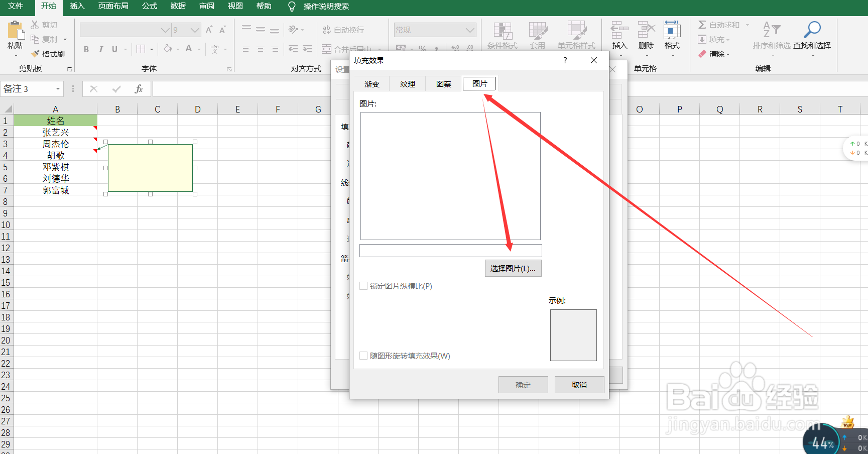Increase font size with larger A
The image size is (868, 454).
pos(209,30)
